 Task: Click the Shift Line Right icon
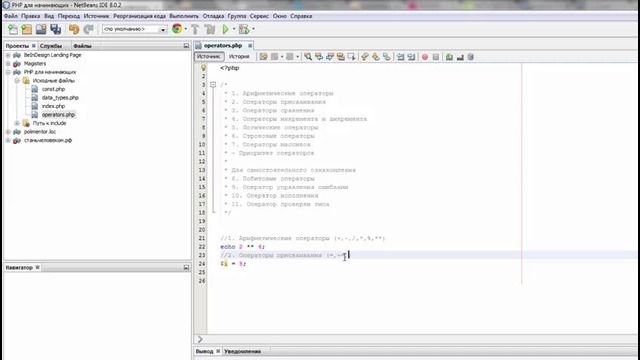pos(411,57)
